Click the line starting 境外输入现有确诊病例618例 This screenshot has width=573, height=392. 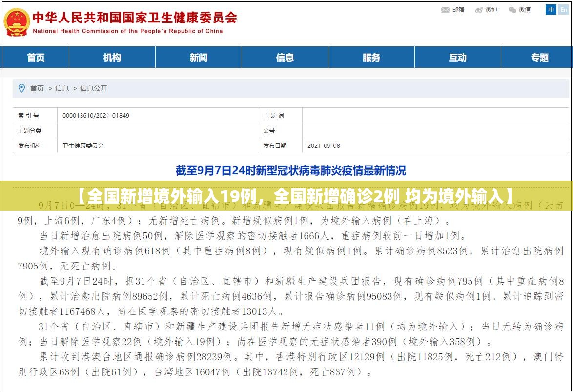tap(302, 251)
